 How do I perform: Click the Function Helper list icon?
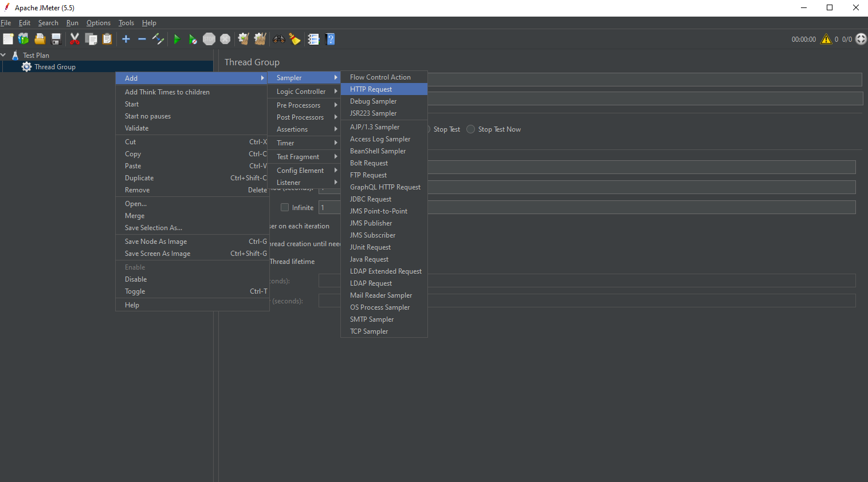(x=313, y=39)
